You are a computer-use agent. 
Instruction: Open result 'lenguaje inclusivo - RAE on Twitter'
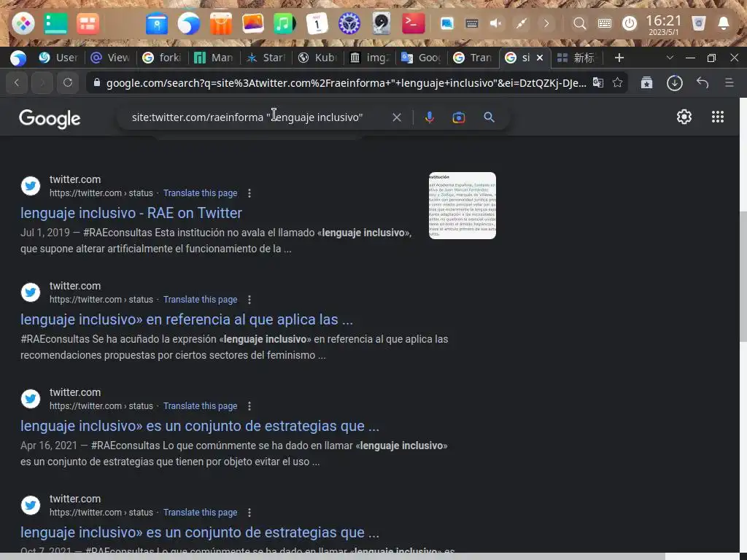point(131,213)
